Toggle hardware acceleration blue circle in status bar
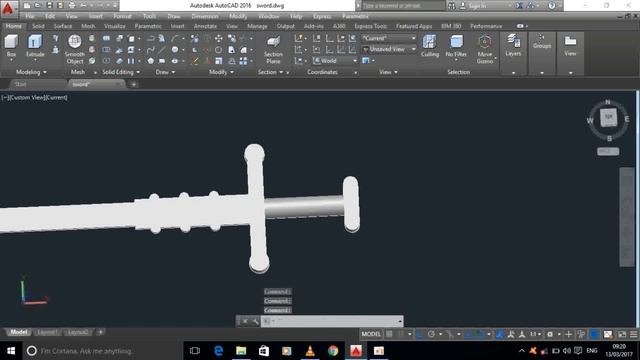The width and height of the screenshot is (640, 360). click(x=594, y=334)
